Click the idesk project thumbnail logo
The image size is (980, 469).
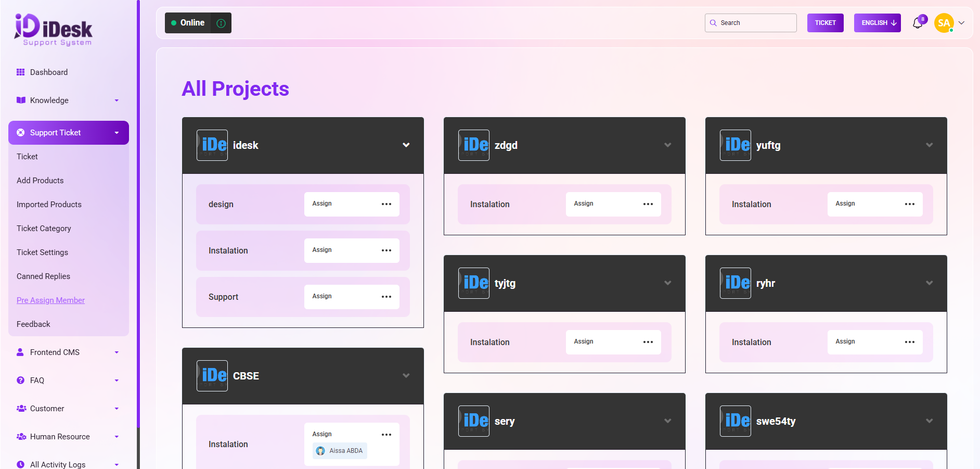[x=212, y=145]
